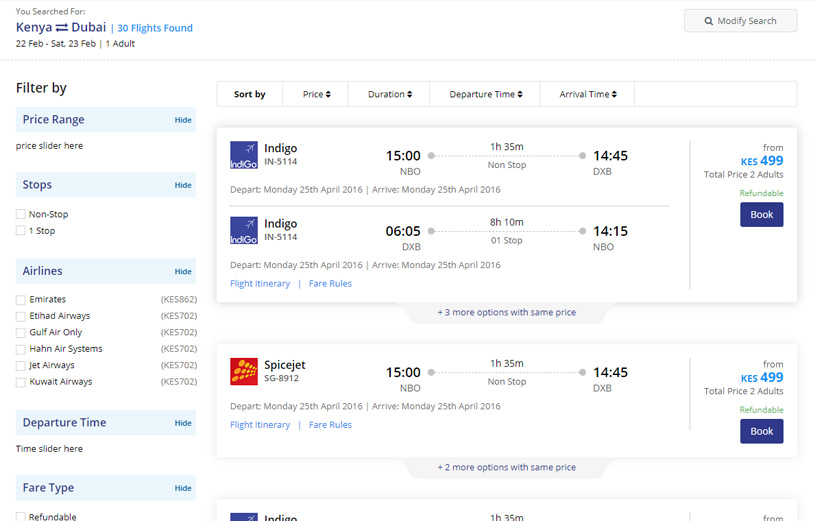Click the search icon in Modify Search
Viewport: 815px width, 521px height.
click(x=708, y=21)
